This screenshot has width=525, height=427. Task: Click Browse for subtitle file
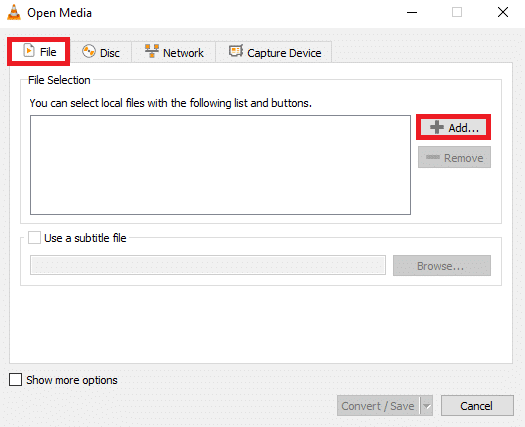click(x=442, y=266)
